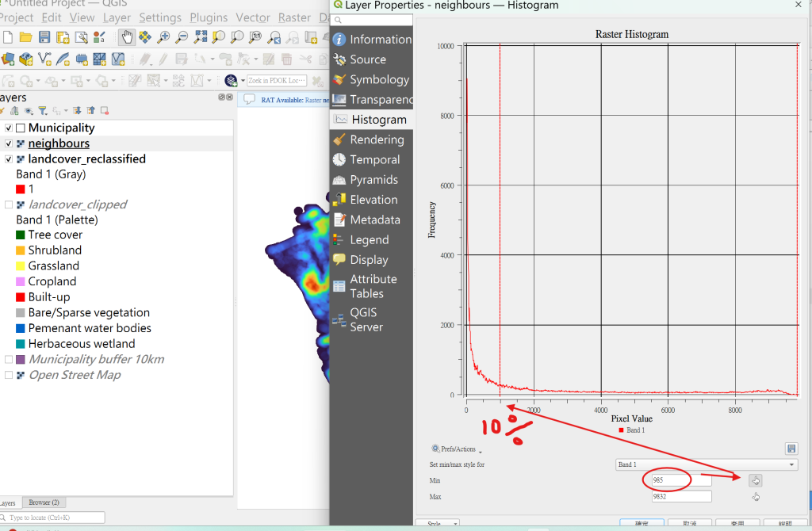This screenshot has width=812, height=531.
Task: Open the Layer menu
Action: 117,17
